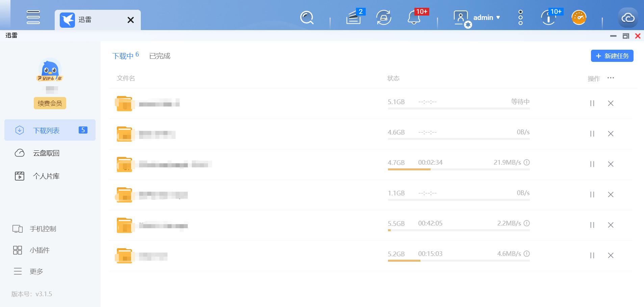Click the info icon beside 21.9MB/s
The image size is (644, 307).
coord(526,162)
